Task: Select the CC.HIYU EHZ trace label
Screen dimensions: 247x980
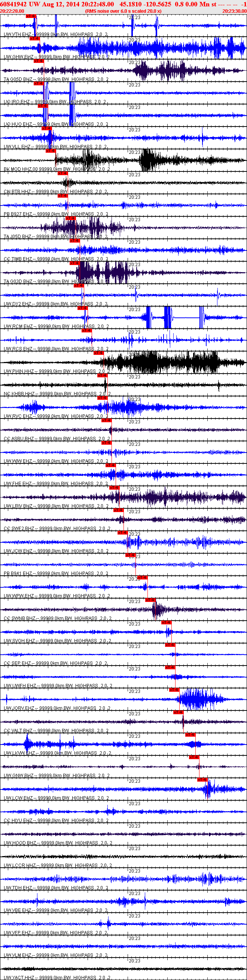Action: click(x=56, y=820)
